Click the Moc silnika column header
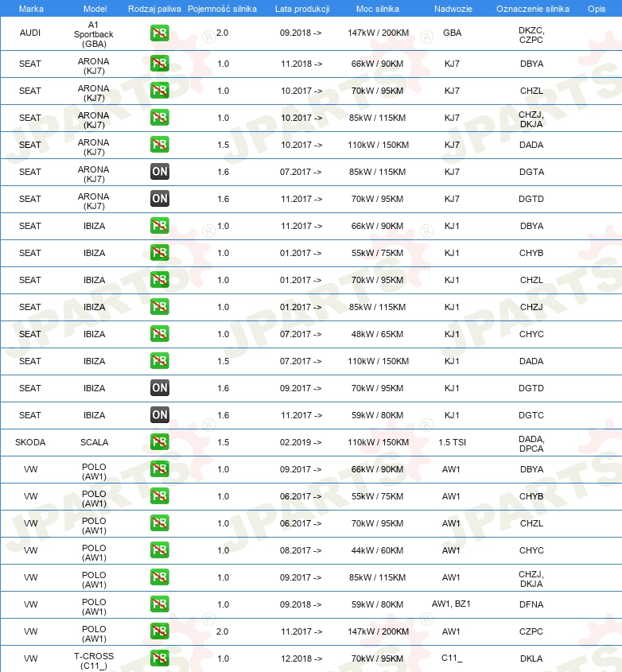Image resolution: width=622 pixels, height=672 pixels. click(x=377, y=9)
